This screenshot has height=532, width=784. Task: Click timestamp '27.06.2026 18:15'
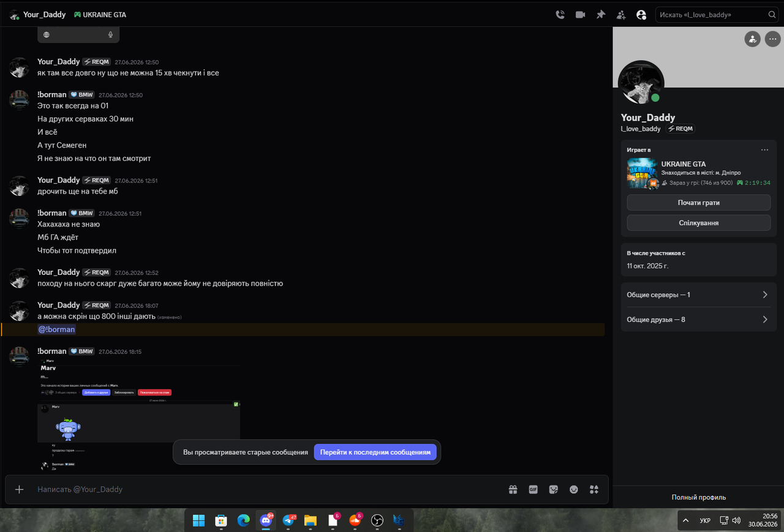120,352
